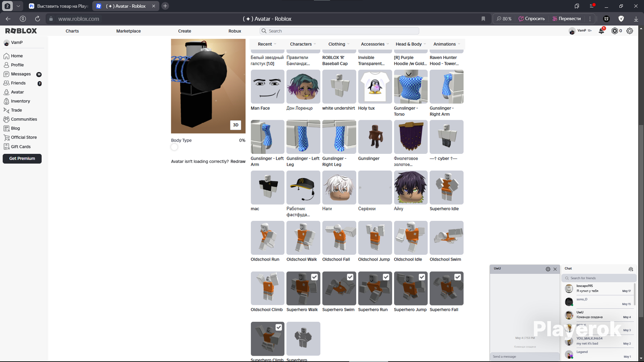The height and width of the screenshot is (362, 644).
Task: Uncheck the Superhero Jump animation
Action: [x=422, y=277]
